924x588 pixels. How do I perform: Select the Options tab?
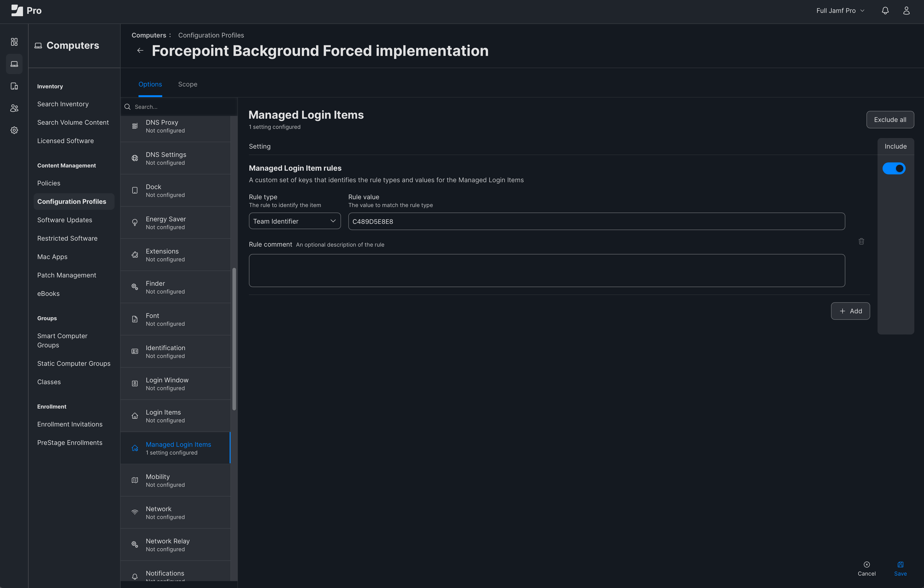pyautogui.click(x=150, y=84)
